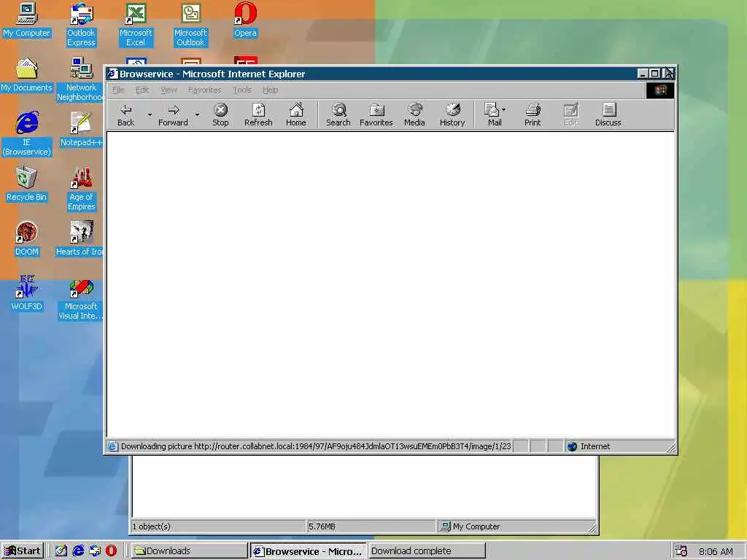The width and height of the screenshot is (747, 560).
Task: Click Browservice taskbar button
Action: 309,551
